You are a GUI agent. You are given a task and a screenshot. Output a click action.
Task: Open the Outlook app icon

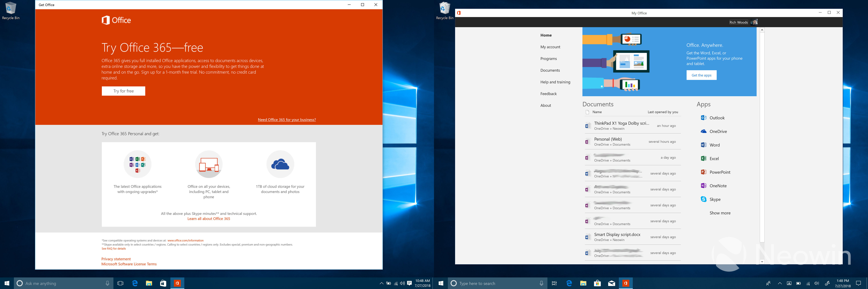point(704,118)
